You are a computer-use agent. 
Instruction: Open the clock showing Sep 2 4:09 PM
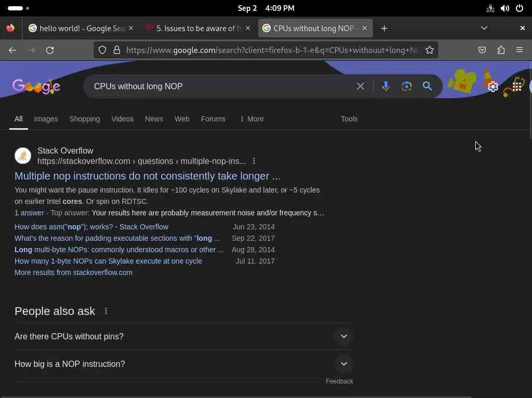[x=266, y=8]
